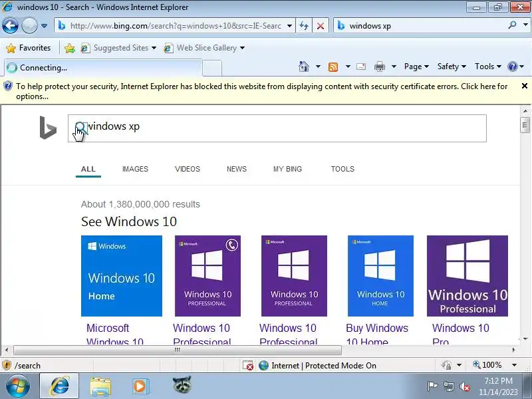The image size is (532, 399).
Task: Open the Safety menu
Action: coord(452,66)
